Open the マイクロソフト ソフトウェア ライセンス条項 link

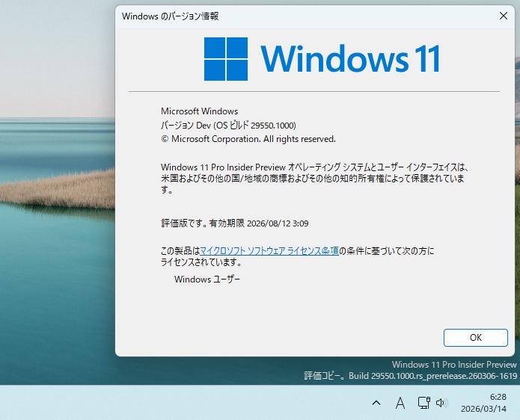coord(269,251)
